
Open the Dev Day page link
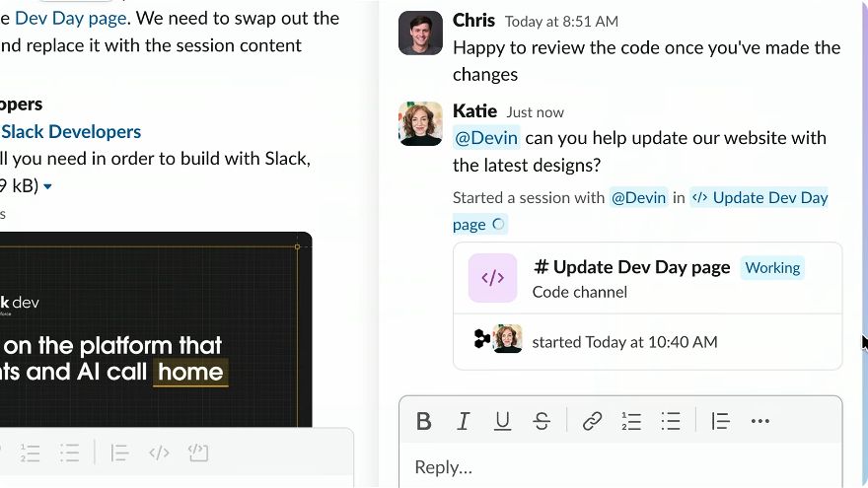point(71,19)
